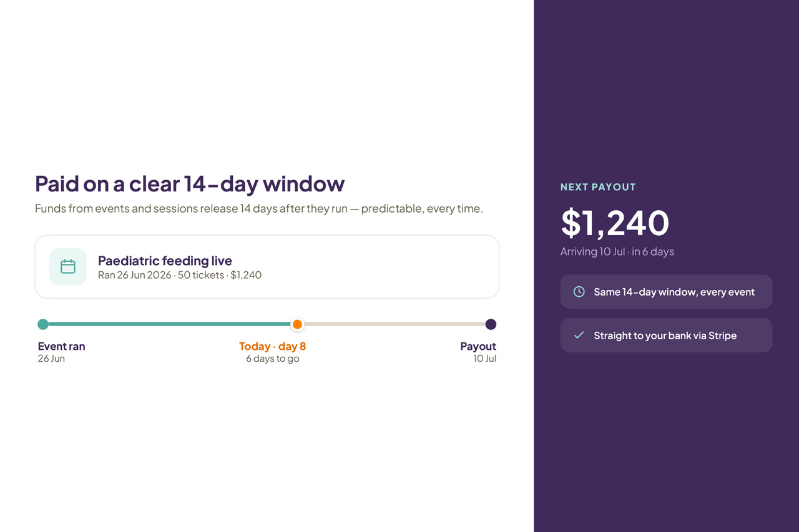Click the calendar icon in event card

(x=68, y=267)
